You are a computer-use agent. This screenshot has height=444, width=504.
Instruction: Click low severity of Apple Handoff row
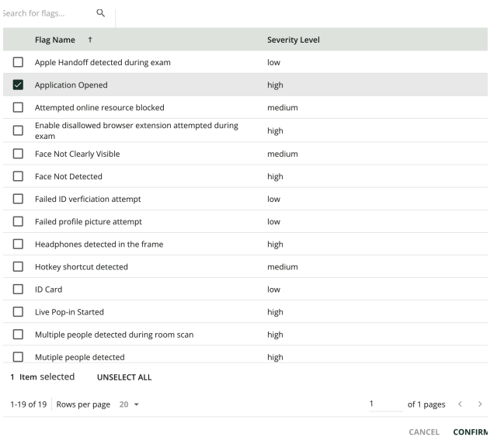273,62
